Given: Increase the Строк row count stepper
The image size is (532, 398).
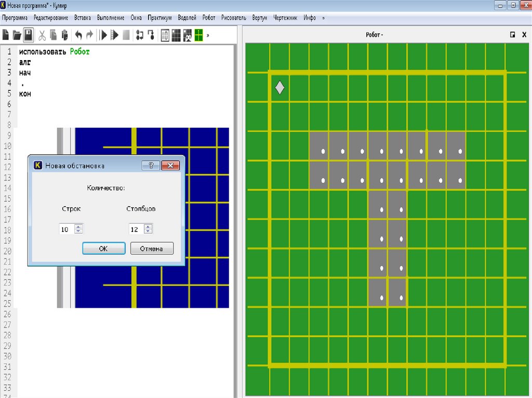Looking at the screenshot, I should coord(79,227).
